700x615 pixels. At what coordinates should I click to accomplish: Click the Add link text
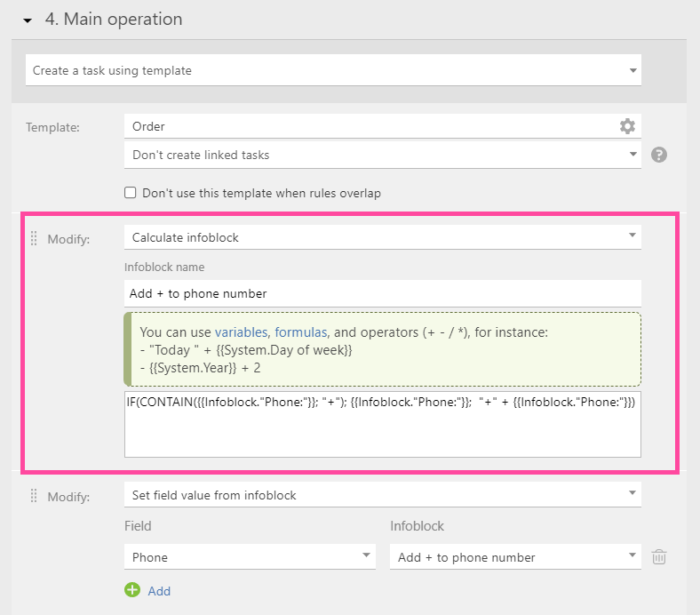[159, 591]
